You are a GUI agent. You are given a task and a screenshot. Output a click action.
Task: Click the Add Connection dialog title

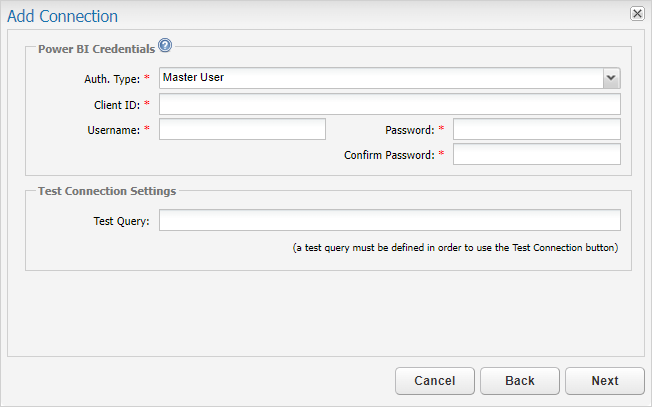click(x=62, y=16)
